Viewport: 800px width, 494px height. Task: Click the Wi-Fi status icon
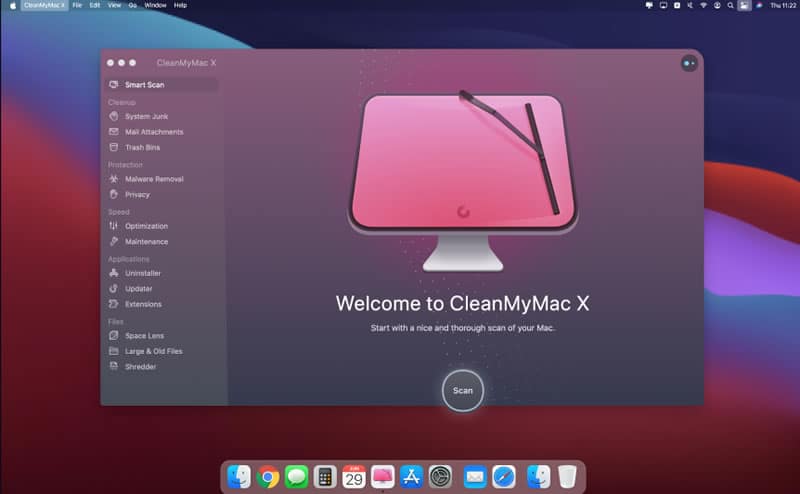(x=703, y=5)
